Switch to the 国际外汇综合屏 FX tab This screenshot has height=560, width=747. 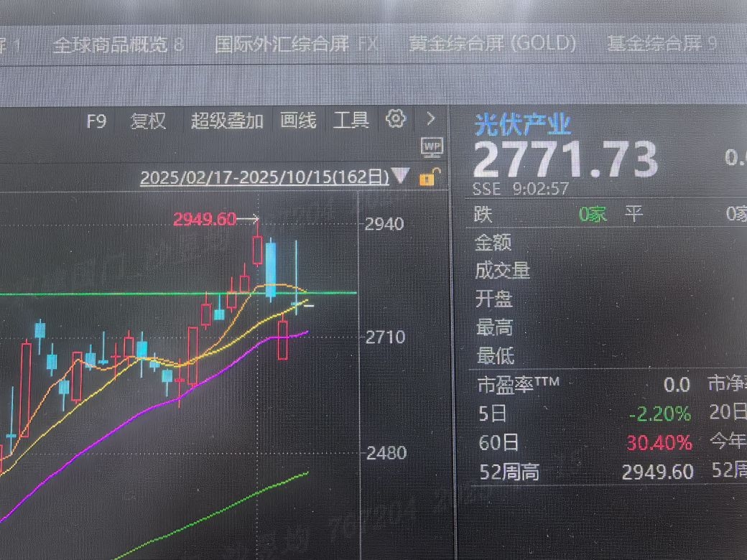pyautogui.click(x=296, y=45)
